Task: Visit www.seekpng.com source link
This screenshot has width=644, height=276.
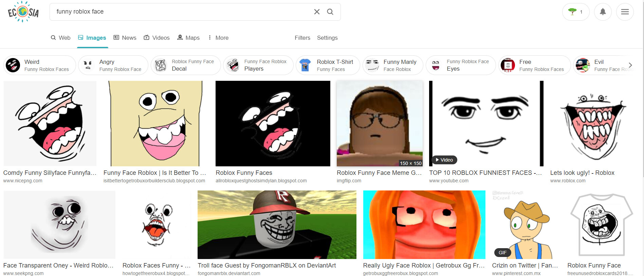Action: click(23, 273)
